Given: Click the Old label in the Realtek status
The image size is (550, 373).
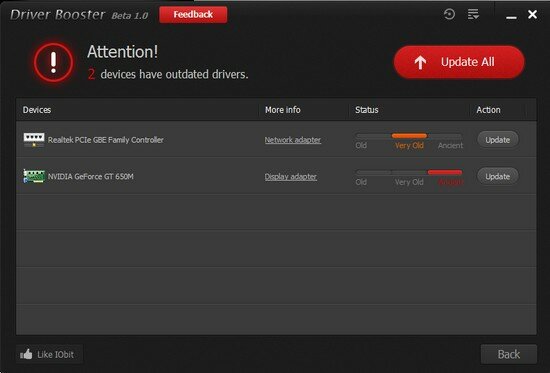Looking at the screenshot, I should point(361,145).
